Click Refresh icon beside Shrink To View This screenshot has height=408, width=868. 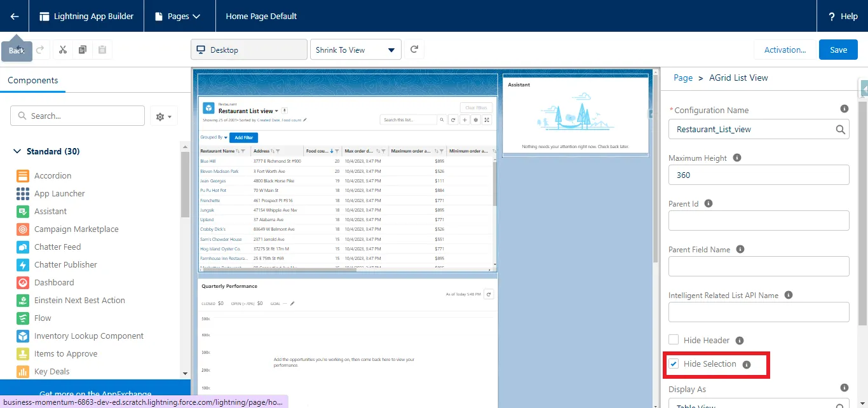click(414, 50)
